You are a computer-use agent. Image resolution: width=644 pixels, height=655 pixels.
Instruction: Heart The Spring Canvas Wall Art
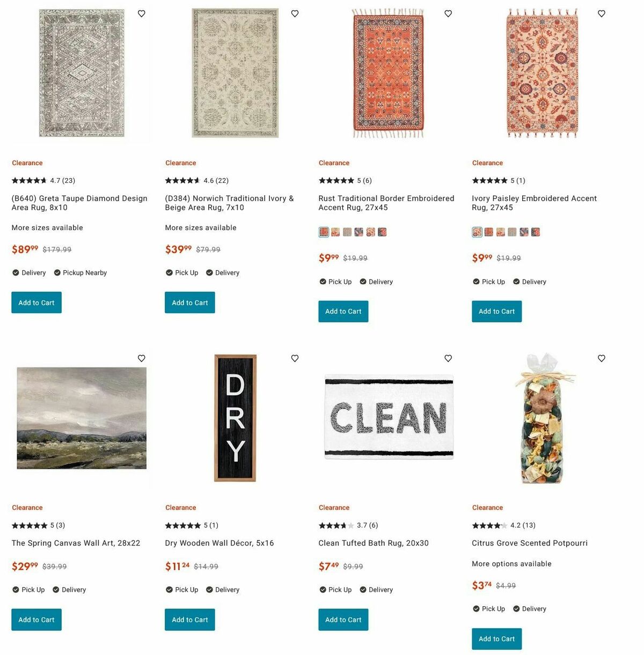coord(142,358)
